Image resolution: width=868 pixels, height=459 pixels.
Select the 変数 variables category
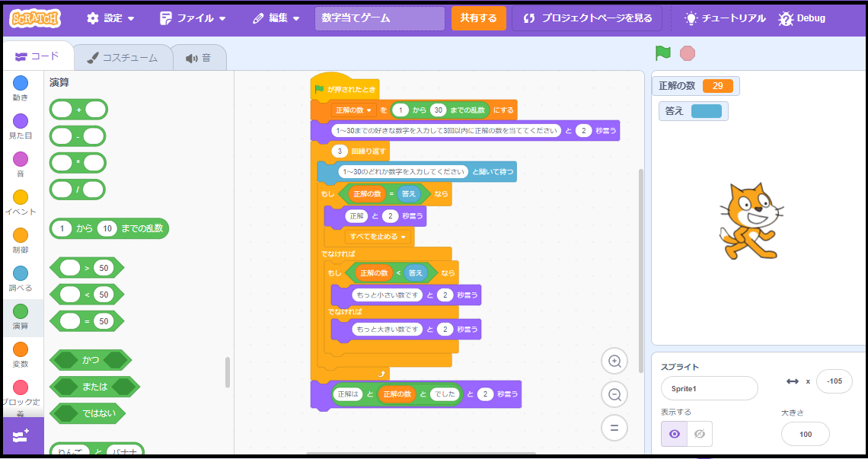pos(21,355)
